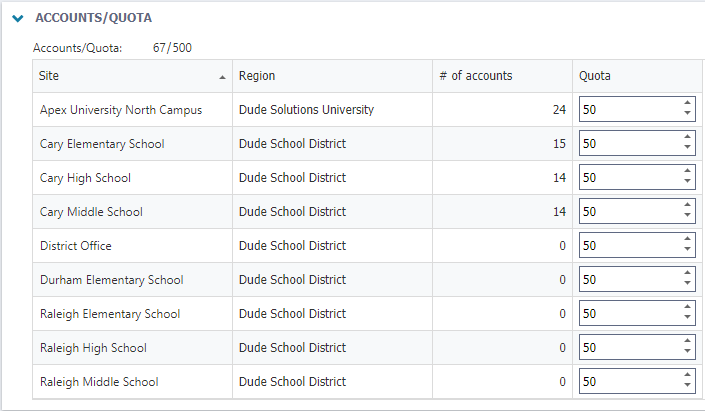Collapse the Accounts/Quota section chevron
The width and height of the screenshot is (705, 411).
coord(17,19)
